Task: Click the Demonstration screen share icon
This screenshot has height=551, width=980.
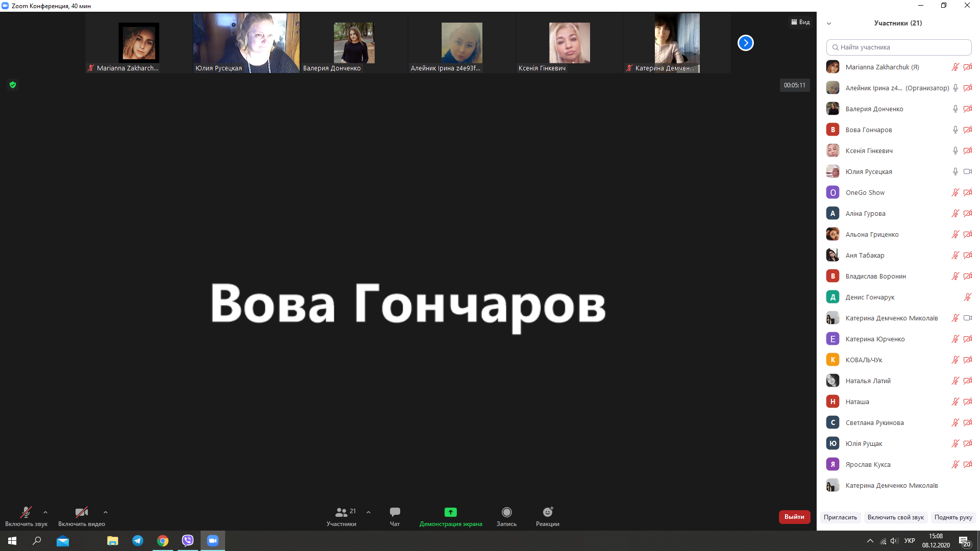Action: coord(450,512)
